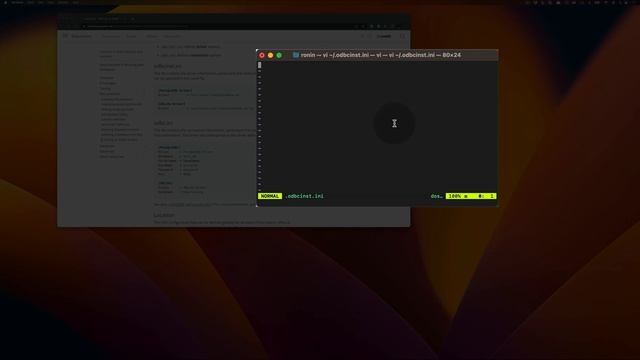The height and width of the screenshot is (360, 640).
Task: Click the 'dos' file format indicator
Action: (x=436, y=196)
